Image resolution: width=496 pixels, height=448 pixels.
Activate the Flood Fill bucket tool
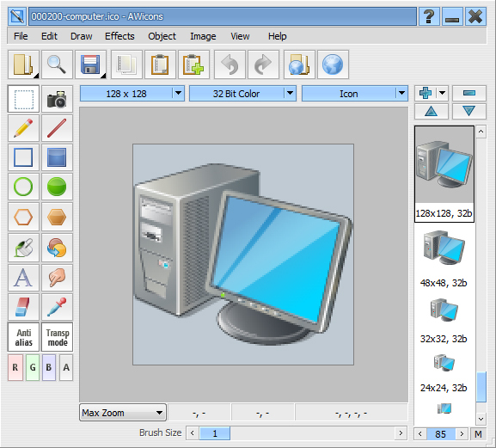(x=23, y=248)
